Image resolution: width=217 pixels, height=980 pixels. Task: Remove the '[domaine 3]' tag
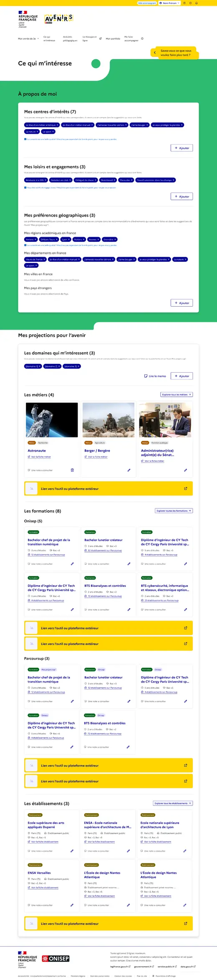pos(78,366)
